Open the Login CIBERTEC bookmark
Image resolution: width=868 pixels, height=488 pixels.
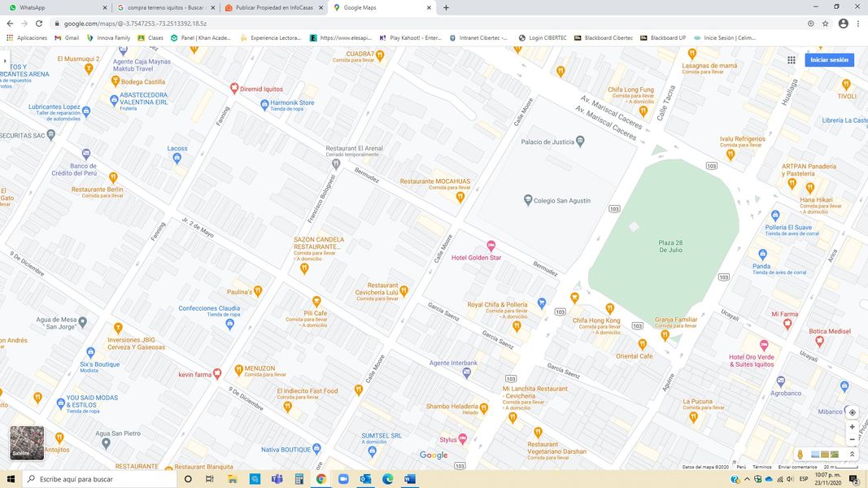[x=543, y=37]
